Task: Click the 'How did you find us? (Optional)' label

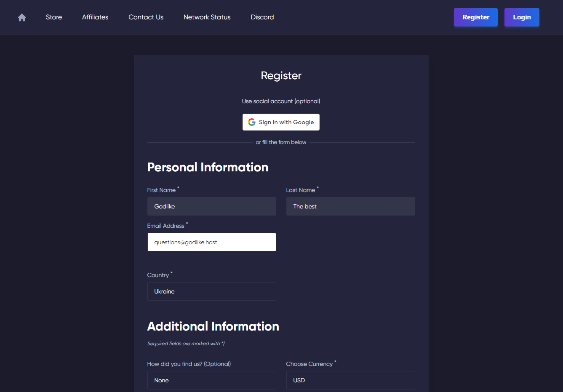Action: tap(189, 364)
